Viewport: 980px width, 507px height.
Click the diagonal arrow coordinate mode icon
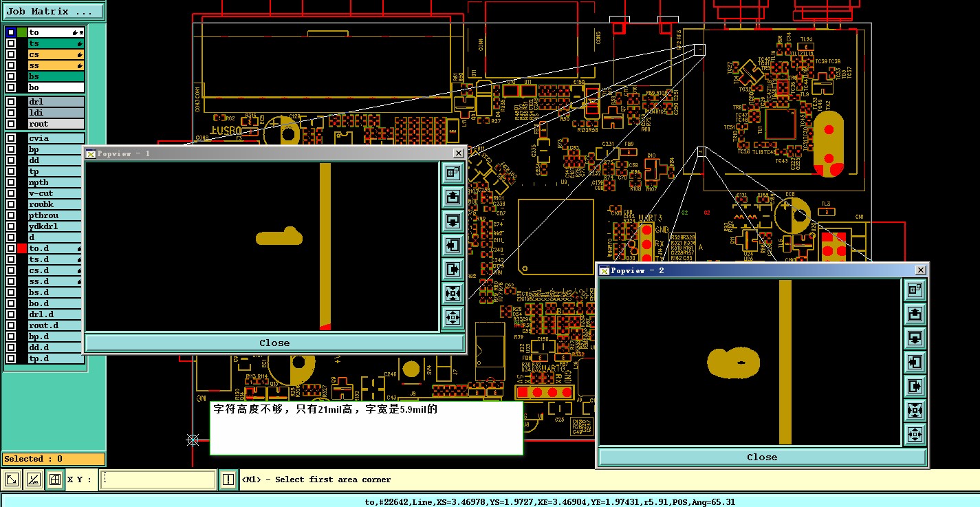coord(12,479)
